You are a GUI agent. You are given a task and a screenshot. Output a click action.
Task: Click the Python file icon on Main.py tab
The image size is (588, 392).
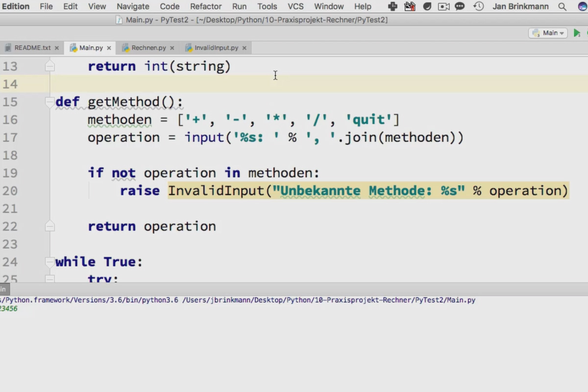[x=73, y=48]
